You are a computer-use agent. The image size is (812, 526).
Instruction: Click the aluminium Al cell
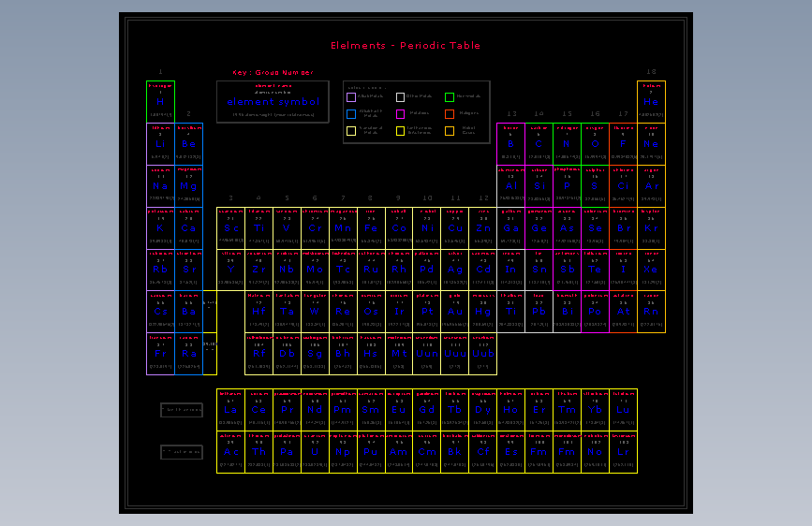click(511, 186)
